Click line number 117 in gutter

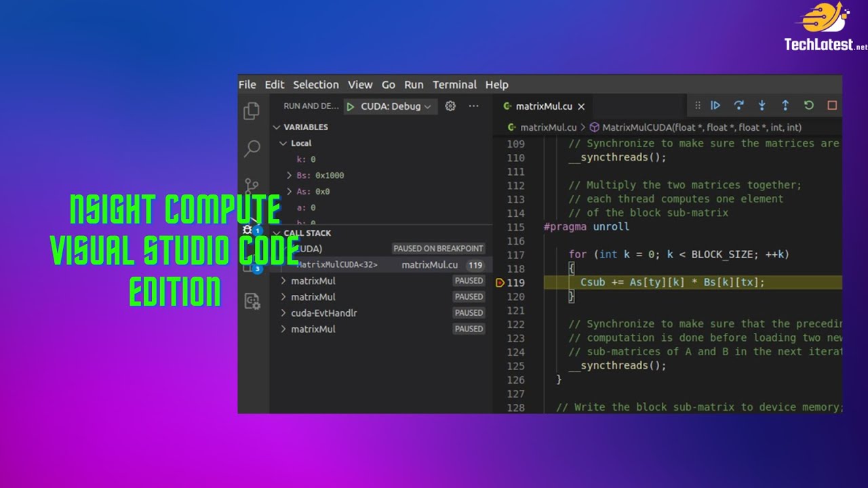pyautogui.click(x=516, y=255)
